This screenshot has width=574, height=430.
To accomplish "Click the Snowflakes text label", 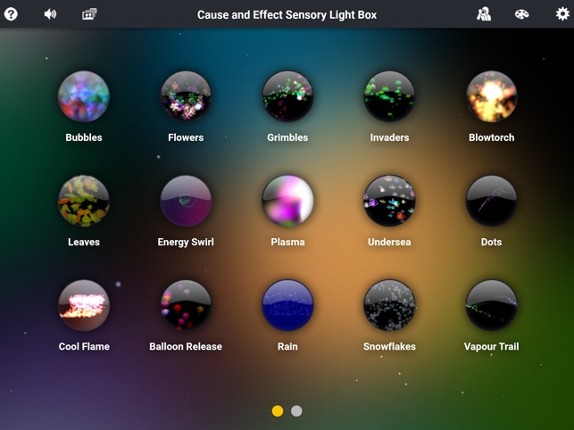I will click(390, 347).
